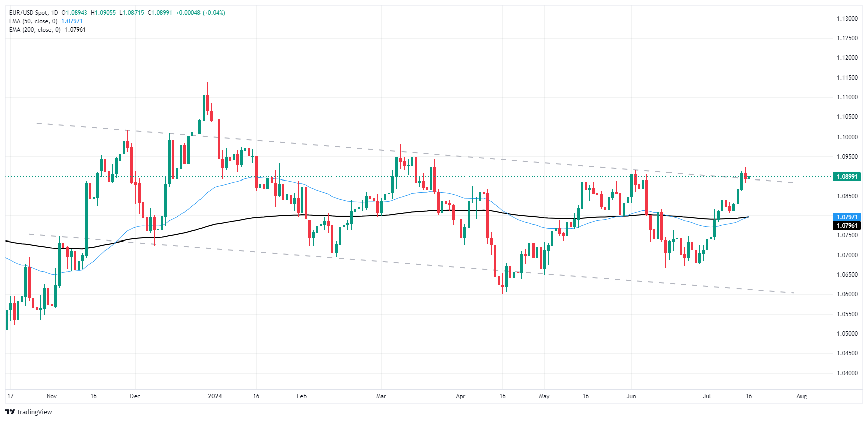Click the EMA (50, close, 0) legend
Image resolution: width=868 pixels, height=421 pixels.
[x=33, y=21]
